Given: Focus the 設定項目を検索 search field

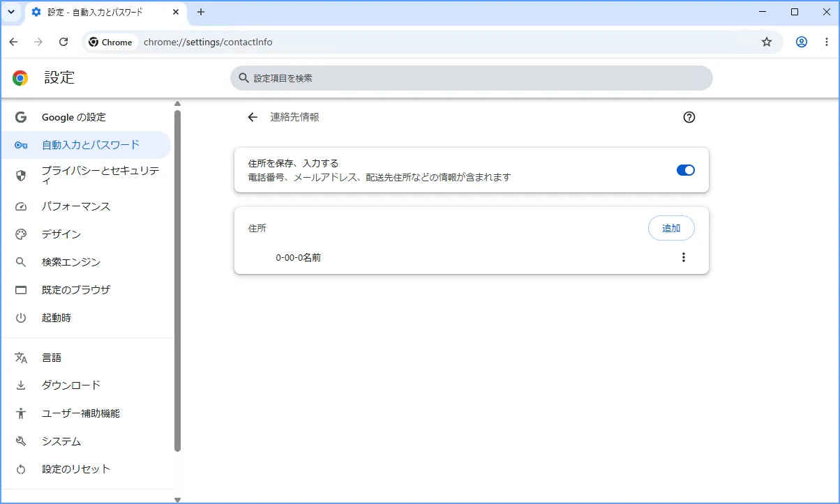Looking at the screenshot, I should coord(472,78).
